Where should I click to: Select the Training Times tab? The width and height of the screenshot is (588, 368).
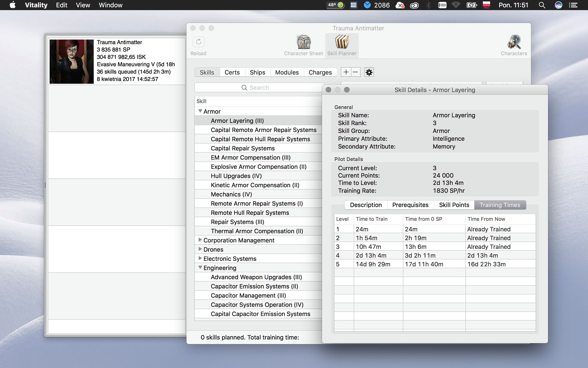pyautogui.click(x=500, y=205)
